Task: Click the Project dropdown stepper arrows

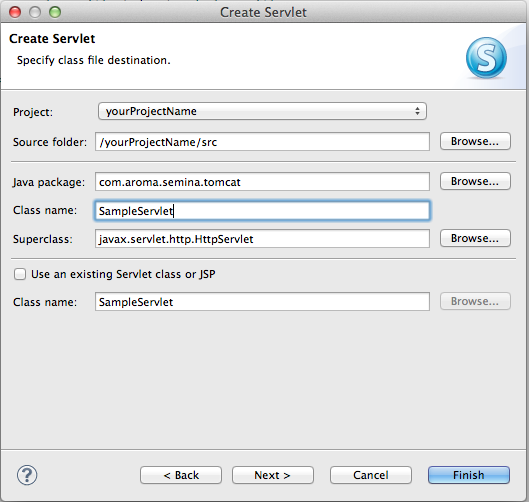Action: point(417,111)
